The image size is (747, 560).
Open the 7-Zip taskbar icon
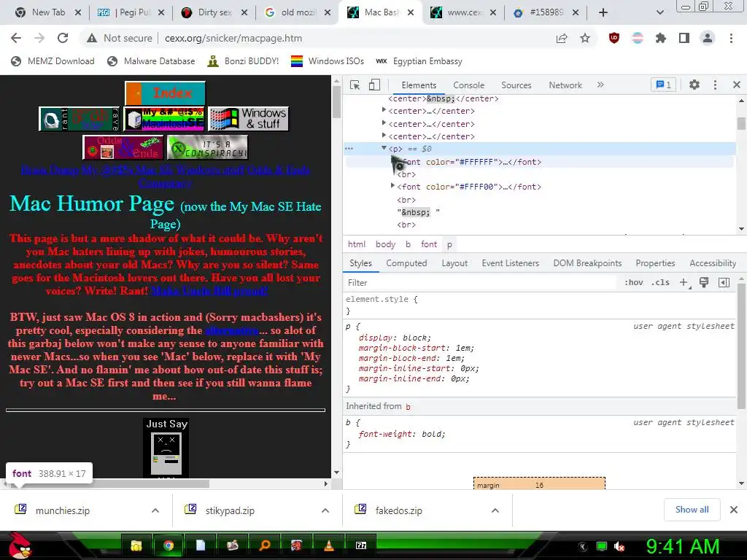[361, 545]
